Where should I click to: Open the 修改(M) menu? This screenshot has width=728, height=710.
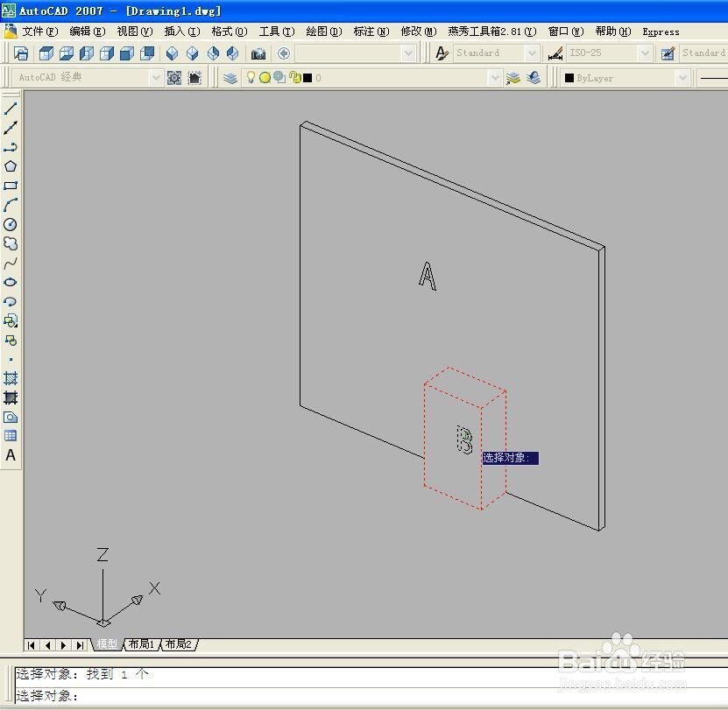(419, 32)
